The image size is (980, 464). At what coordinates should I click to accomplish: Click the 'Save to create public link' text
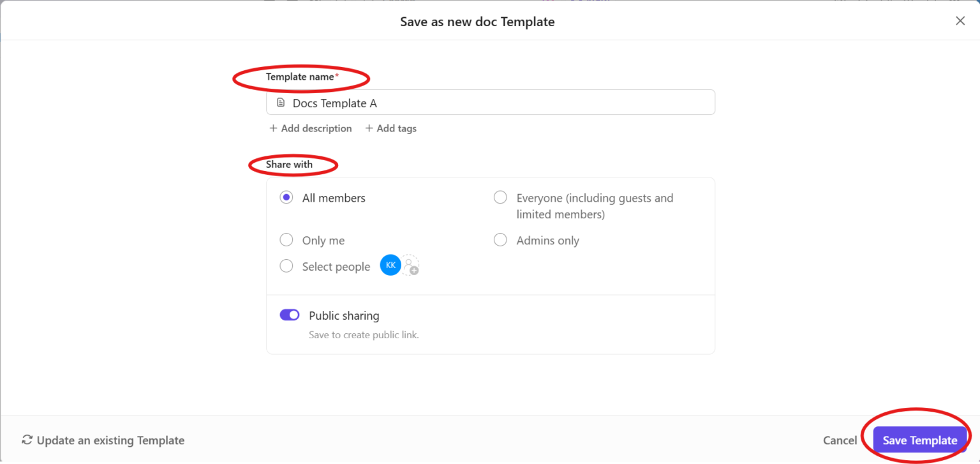point(363,334)
